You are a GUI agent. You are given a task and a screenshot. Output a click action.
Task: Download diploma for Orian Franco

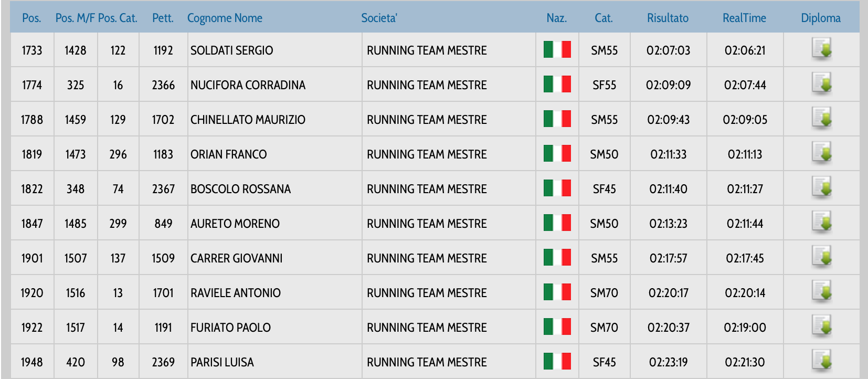(821, 153)
